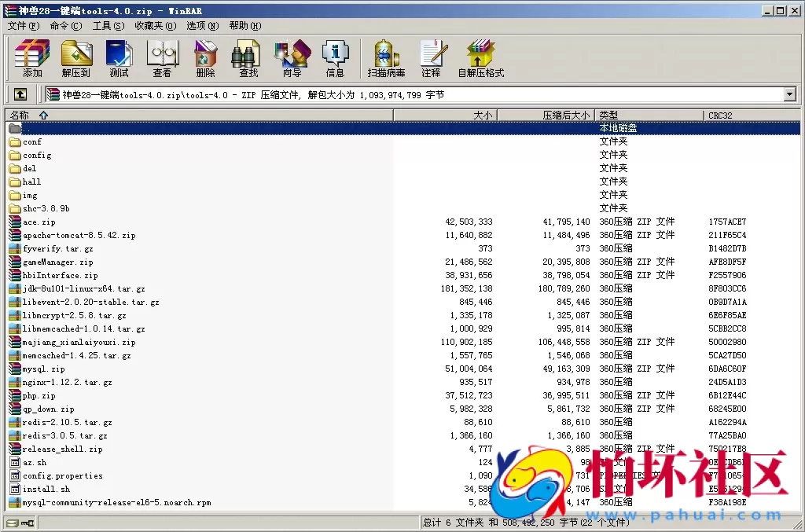Open the 文件 (File) menu
This screenshot has height=532, width=805.
[x=23, y=26]
